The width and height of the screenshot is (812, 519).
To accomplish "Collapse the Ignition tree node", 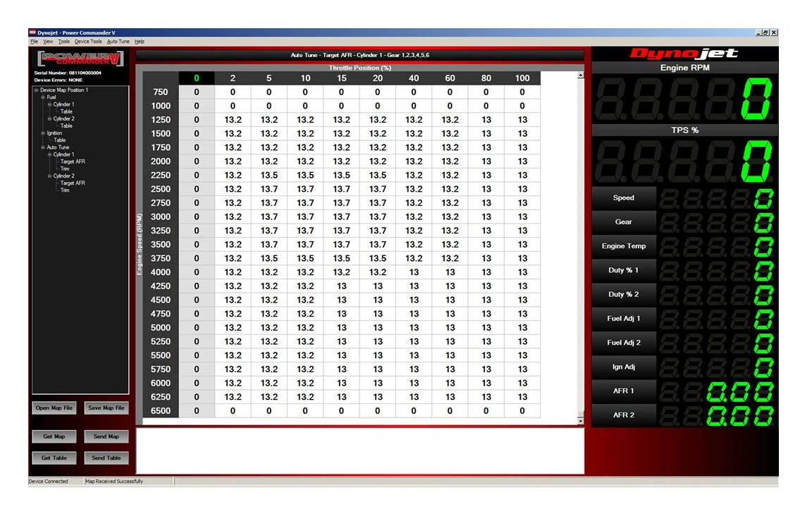I will [43, 133].
